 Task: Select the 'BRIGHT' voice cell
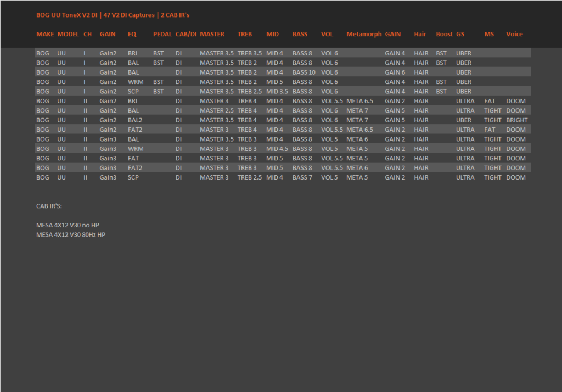[x=517, y=120]
